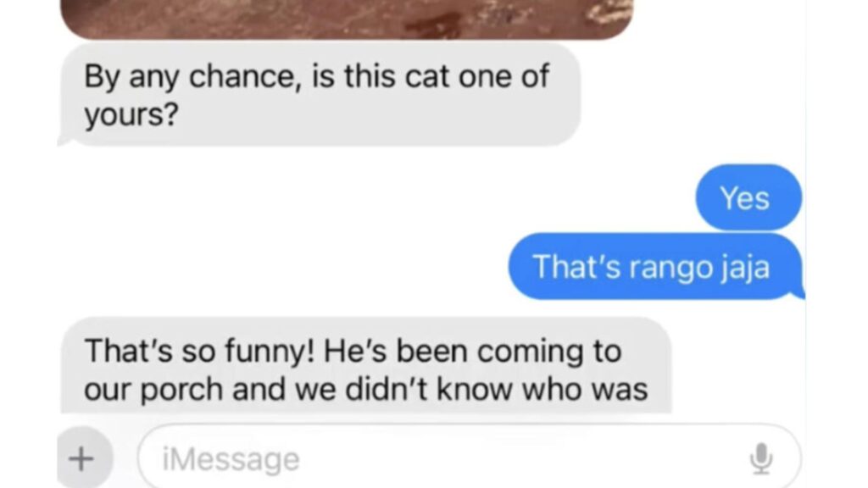Image resolution: width=868 pixels, height=488 pixels.
Task: Open the cat photo attachment above messages
Action: pos(347,19)
